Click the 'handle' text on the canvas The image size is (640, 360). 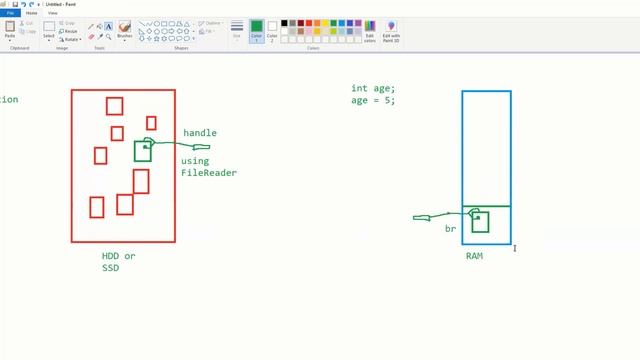coord(200,133)
